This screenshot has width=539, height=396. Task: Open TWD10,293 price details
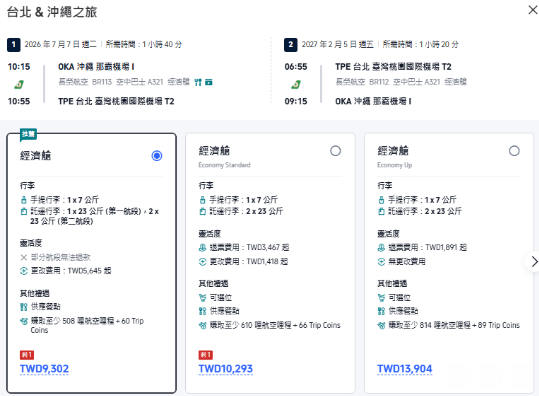click(x=226, y=369)
